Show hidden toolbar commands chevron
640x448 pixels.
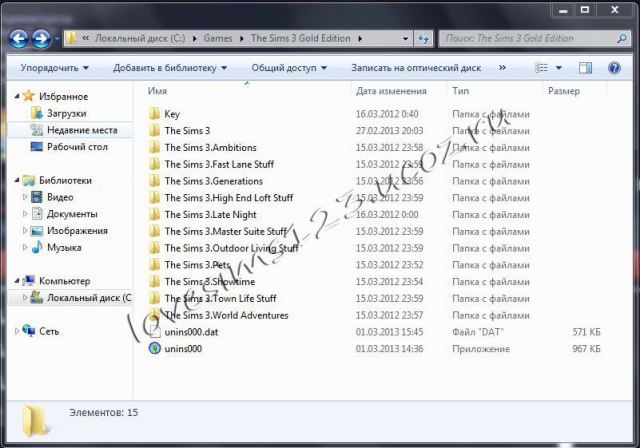point(502,68)
